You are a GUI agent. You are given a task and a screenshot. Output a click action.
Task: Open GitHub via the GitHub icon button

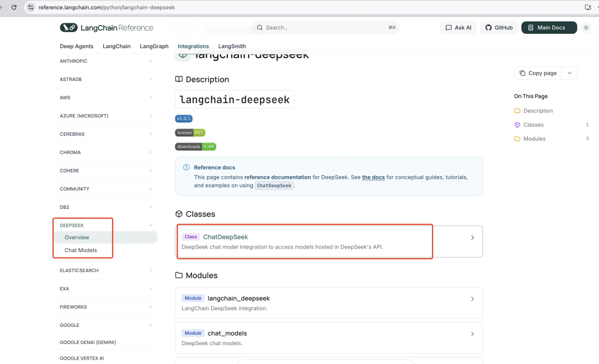tap(499, 28)
